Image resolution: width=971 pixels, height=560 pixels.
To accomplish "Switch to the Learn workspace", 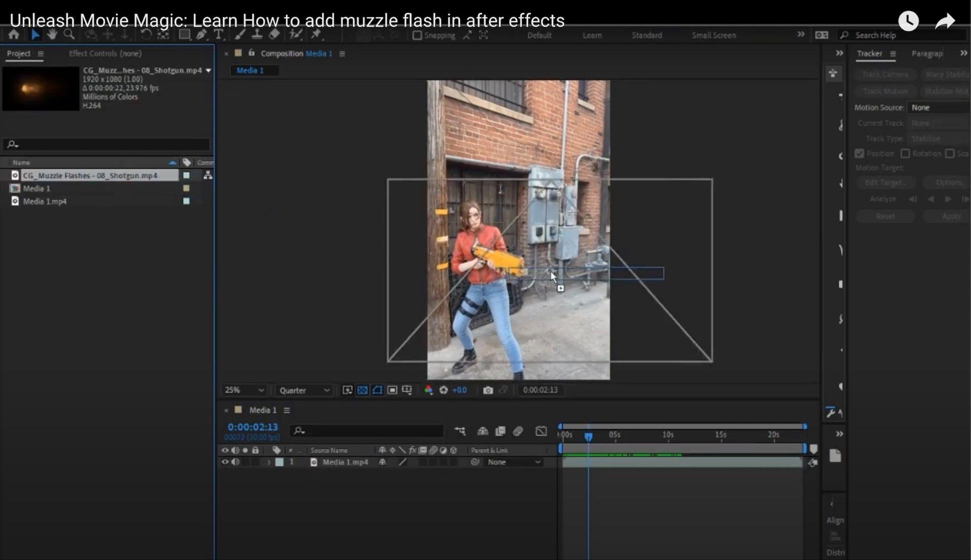I will click(x=592, y=35).
